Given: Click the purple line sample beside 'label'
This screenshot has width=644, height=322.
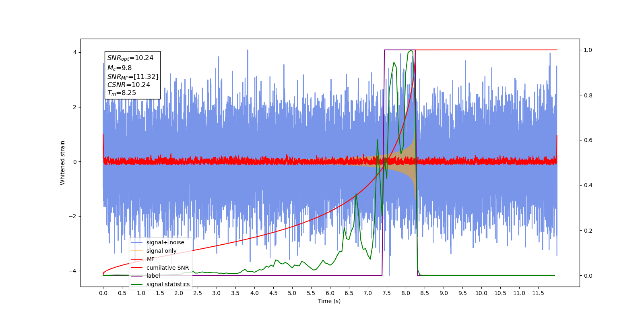Looking at the screenshot, I should 137,276.
